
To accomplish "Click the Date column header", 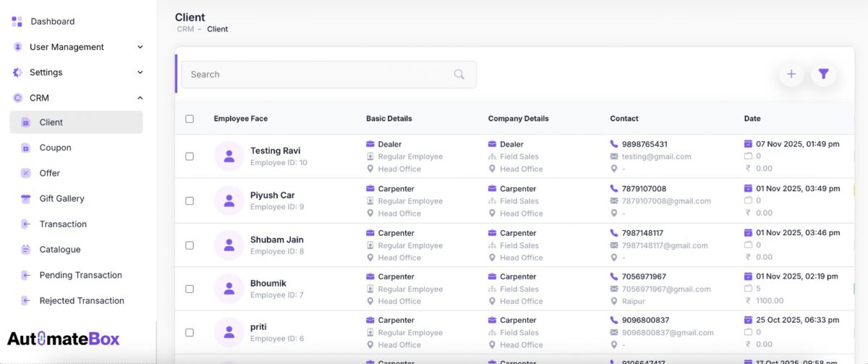I will (752, 119).
